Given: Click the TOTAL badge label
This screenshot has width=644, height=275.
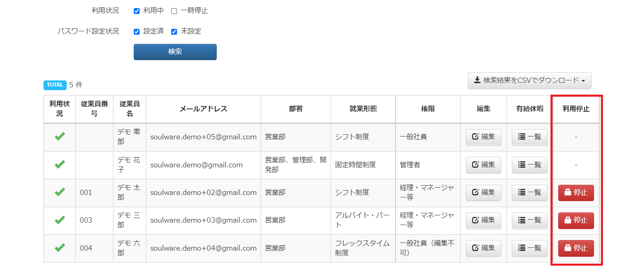Looking at the screenshot, I should tap(55, 85).
